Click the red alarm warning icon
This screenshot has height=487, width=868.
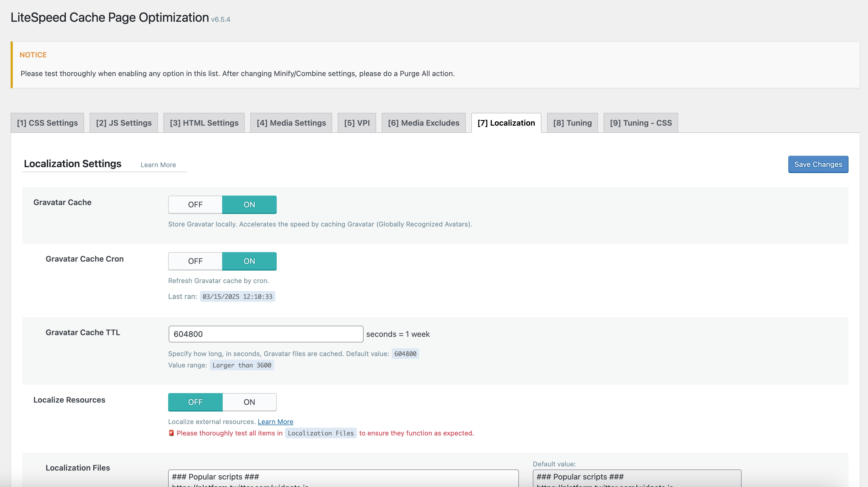point(171,433)
